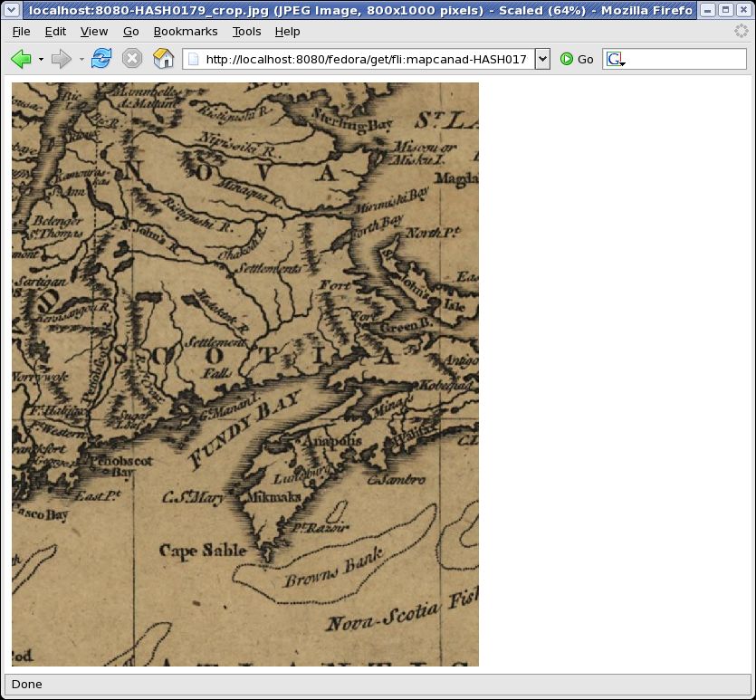Open the Bookmarks menu

[x=186, y=32]
